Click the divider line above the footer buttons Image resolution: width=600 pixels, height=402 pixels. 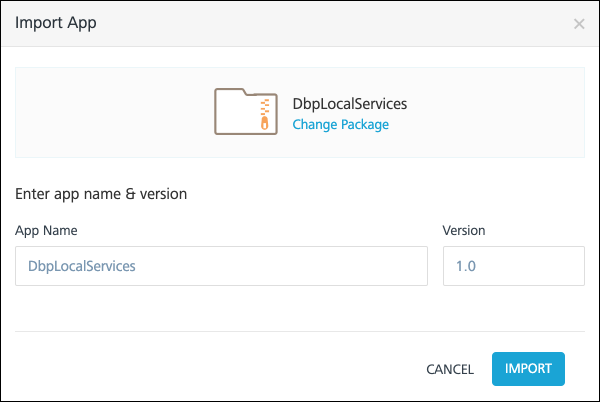click(300, 331)
